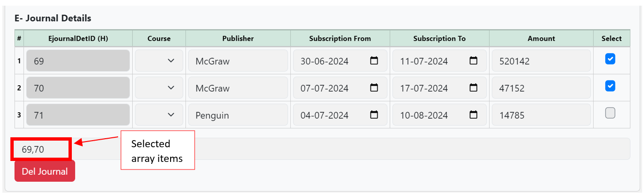Uncheck the Select box for journal 69

click(x=610, y=59)
